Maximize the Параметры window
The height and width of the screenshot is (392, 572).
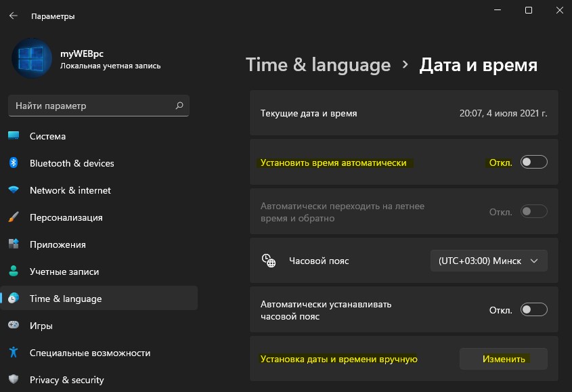[528, 10]
